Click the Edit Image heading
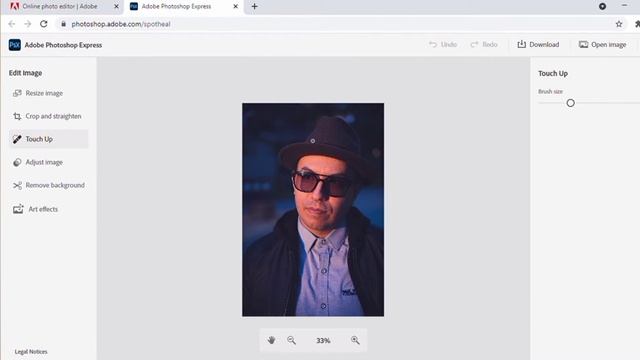Image resolution: width=640 pixels, height=360 pixels. pos(25,73)
